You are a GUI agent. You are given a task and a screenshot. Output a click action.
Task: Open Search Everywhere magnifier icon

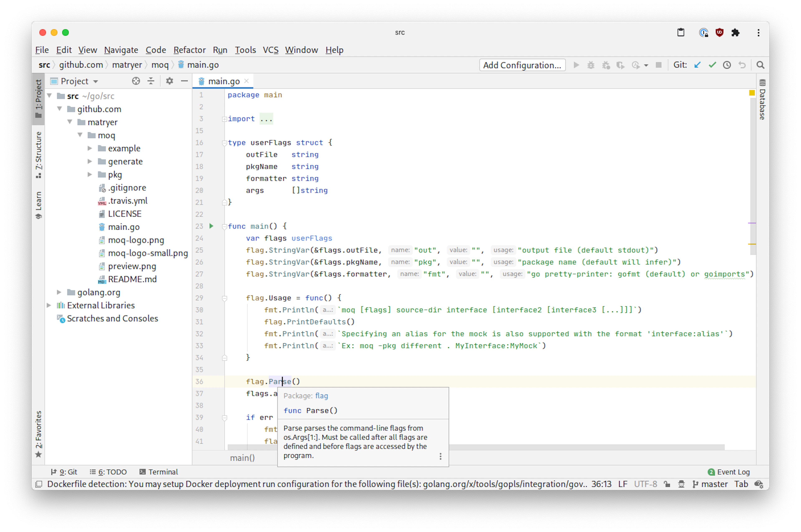tap(760, 65)
